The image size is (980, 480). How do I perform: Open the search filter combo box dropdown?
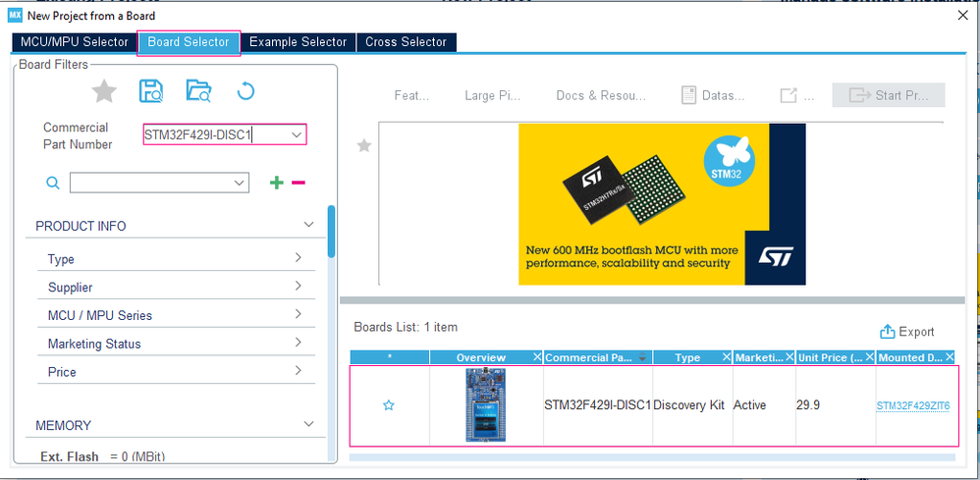coord(239,183)
